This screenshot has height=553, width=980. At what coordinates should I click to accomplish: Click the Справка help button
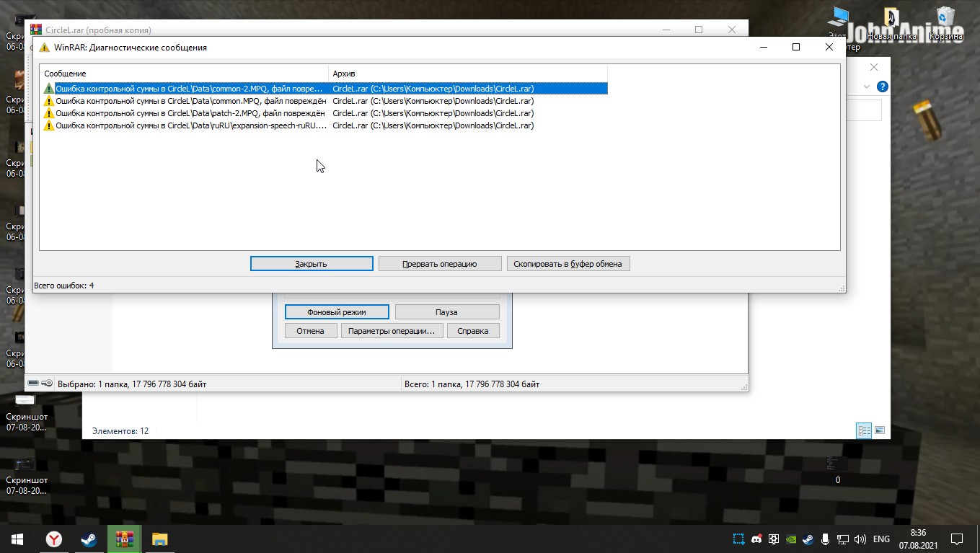[x=472, y=331]
